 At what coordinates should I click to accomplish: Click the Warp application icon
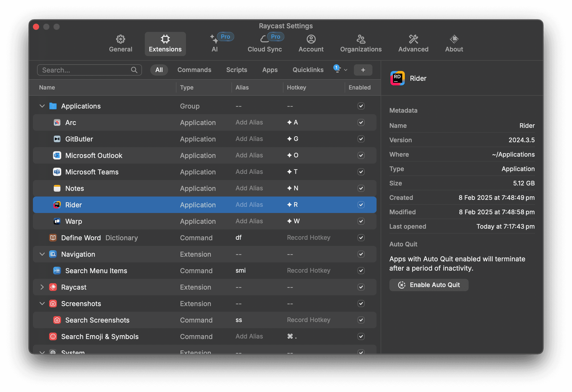point(57,221)
